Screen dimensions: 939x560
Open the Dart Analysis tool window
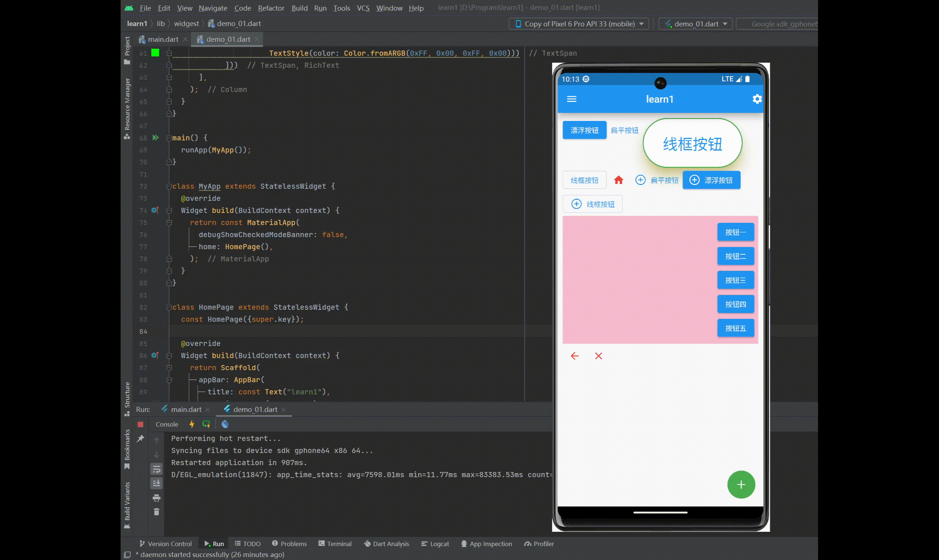pyautogui.click(x=387, y=544)
